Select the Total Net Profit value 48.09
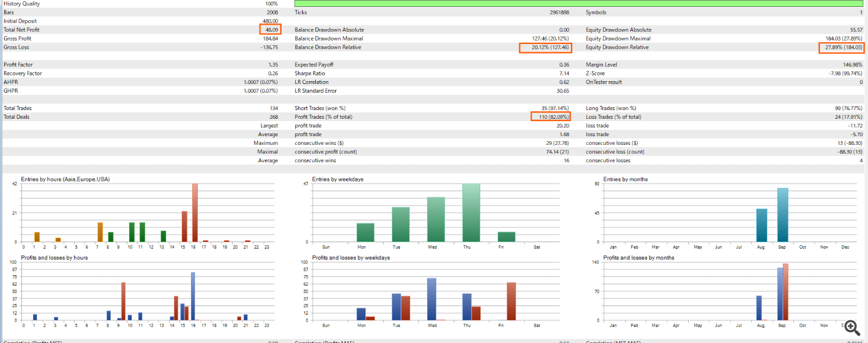Image resolution: width=868 pixels, height=343 pixels. [x=270, y=30]
